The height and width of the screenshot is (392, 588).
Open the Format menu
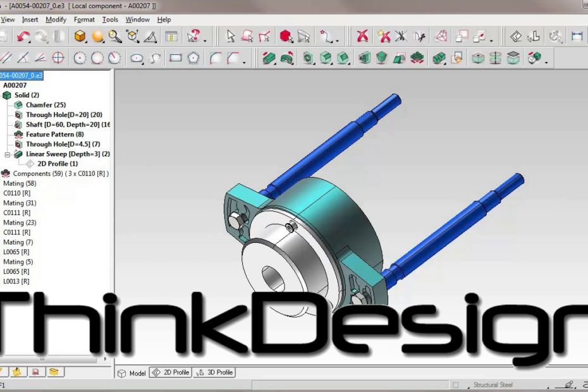[84, 20]
